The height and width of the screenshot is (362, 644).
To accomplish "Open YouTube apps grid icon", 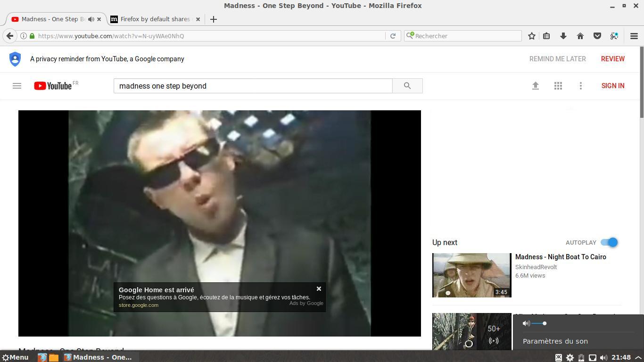I will 558,86.
